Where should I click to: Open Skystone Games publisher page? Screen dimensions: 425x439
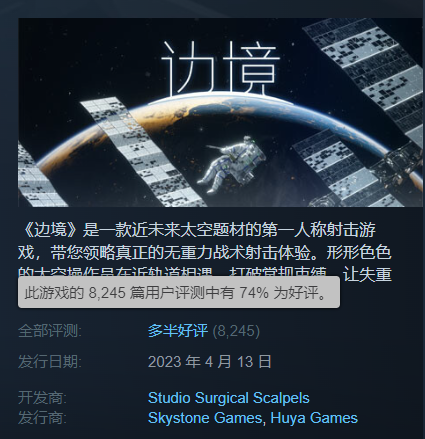coord(205,418)
